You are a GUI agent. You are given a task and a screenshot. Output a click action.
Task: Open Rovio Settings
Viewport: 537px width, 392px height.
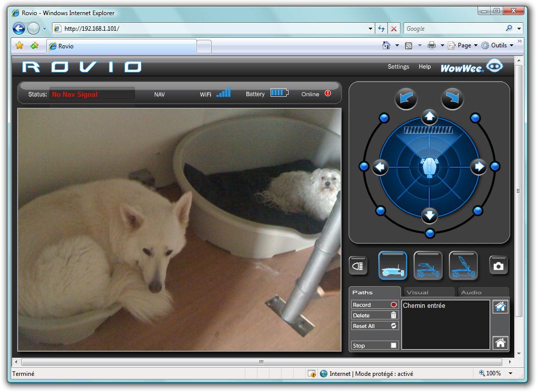pos(398,67)
